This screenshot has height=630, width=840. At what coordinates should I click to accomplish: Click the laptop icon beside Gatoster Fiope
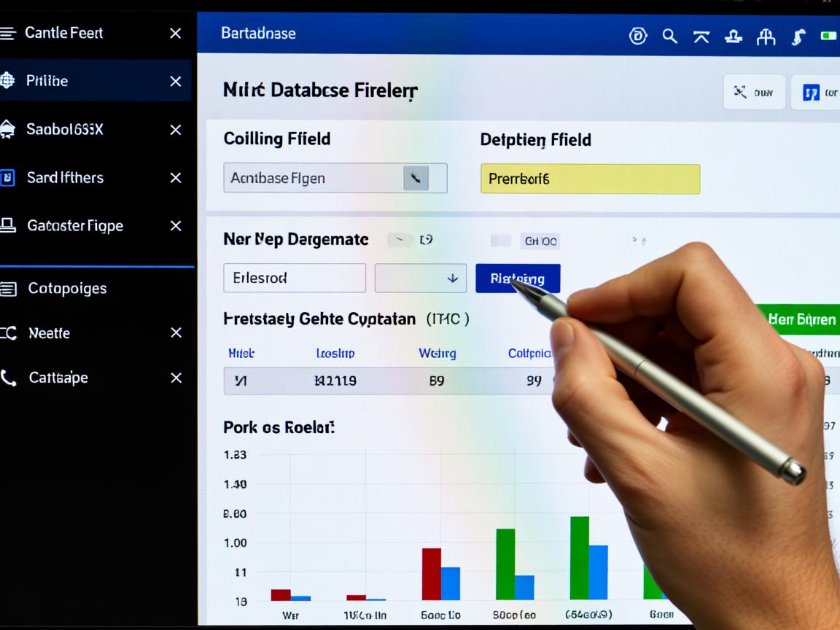point(8,225)
